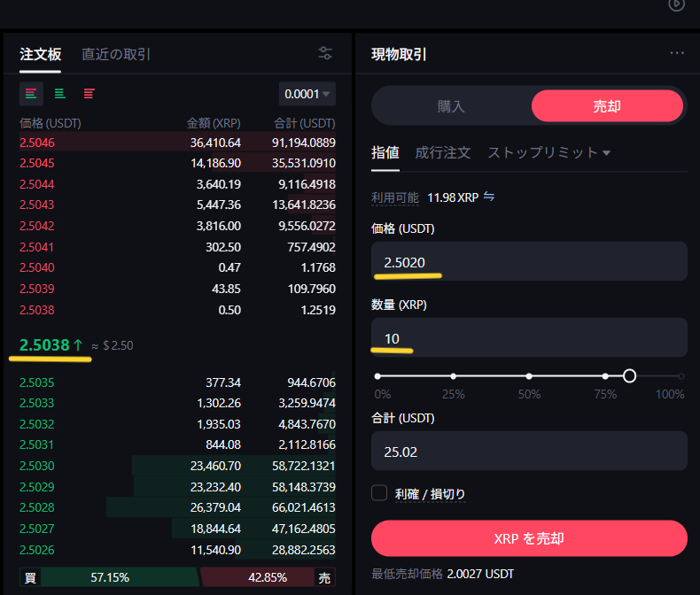Click transfer arrows icon beside 11.98 XRP

(x=489, y=197)
